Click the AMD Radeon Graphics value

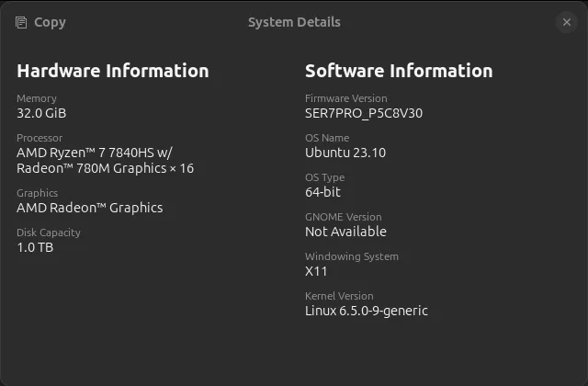[x=90, y=208]
